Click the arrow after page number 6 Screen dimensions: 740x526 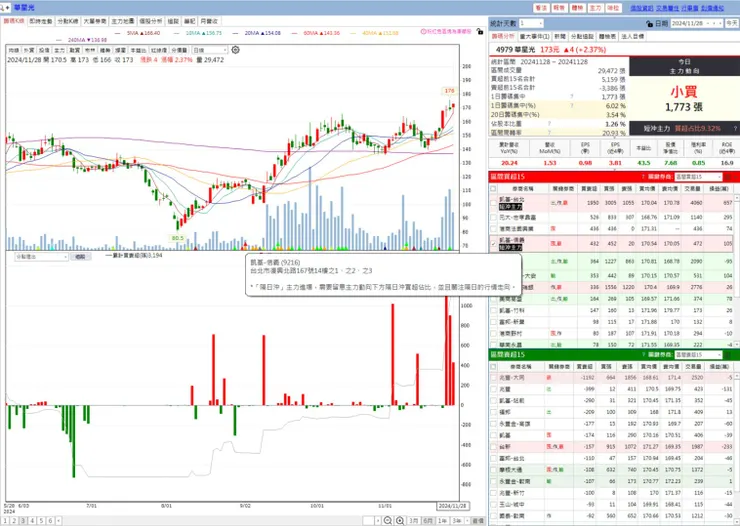pos(59,521)
